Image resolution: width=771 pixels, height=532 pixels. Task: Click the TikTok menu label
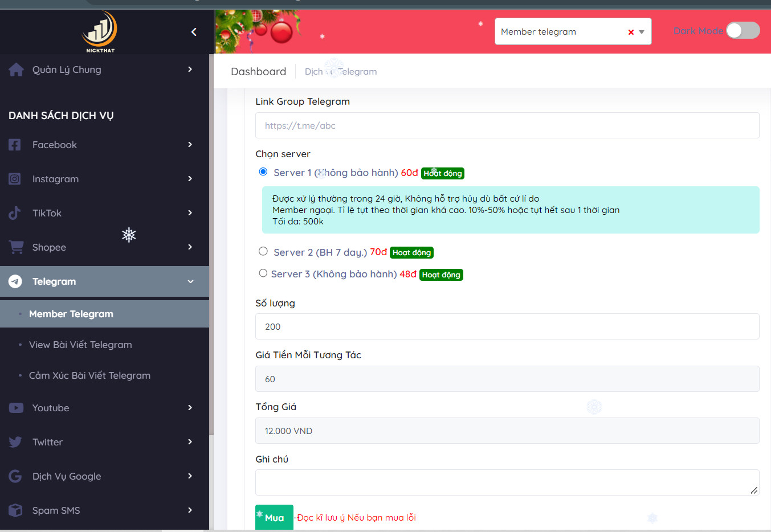[x=47, y=213]
